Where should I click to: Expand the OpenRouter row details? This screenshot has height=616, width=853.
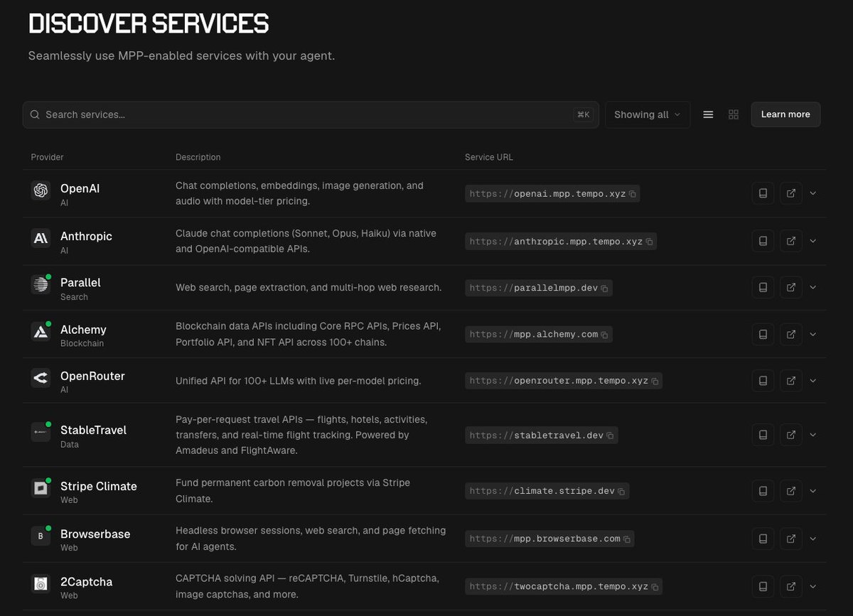click(813, 381)
